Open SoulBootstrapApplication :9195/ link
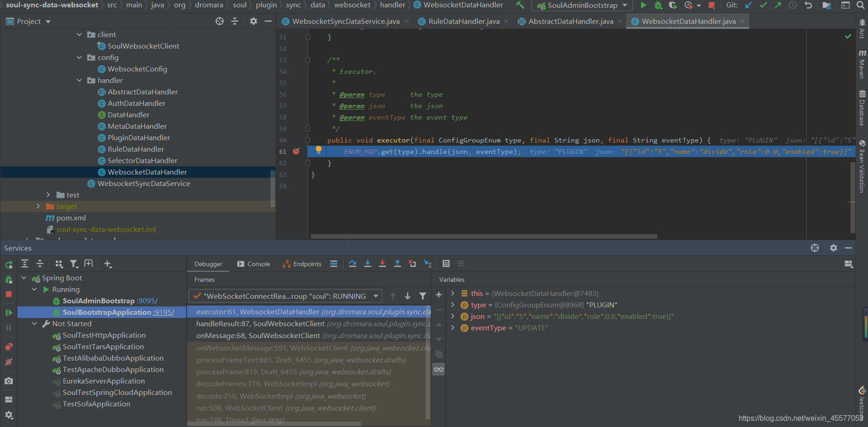The image size is (868, 427). pos(163,312)
